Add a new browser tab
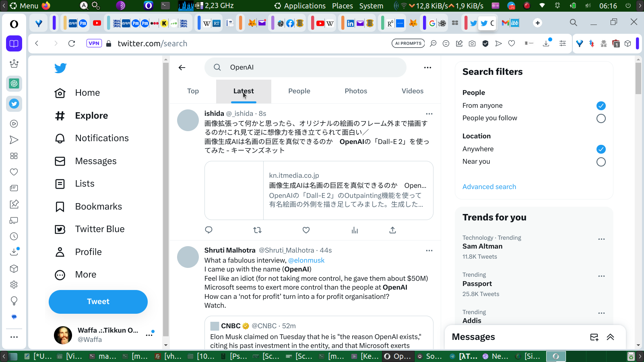Image resolution: width=644 pixels, height=362 pixels. pos(538,23)
